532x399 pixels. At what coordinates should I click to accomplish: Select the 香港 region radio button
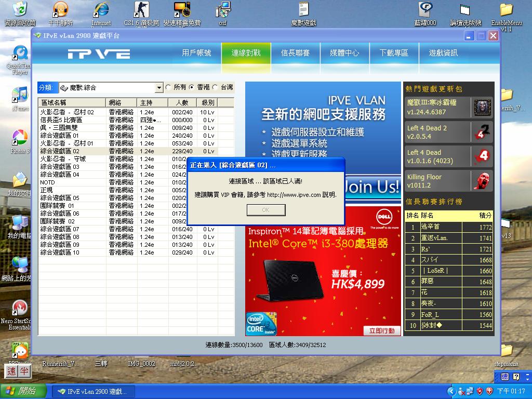tap(192, 87)
